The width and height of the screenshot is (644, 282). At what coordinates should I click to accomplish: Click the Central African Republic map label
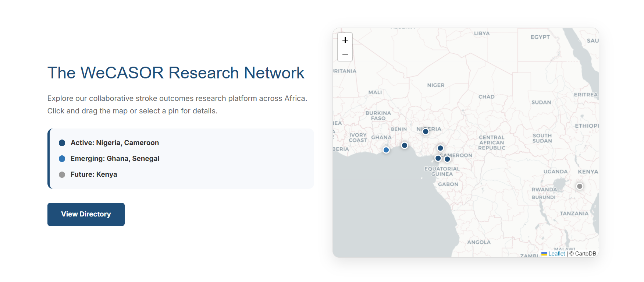pyautogui.click(x=492, y=142)
